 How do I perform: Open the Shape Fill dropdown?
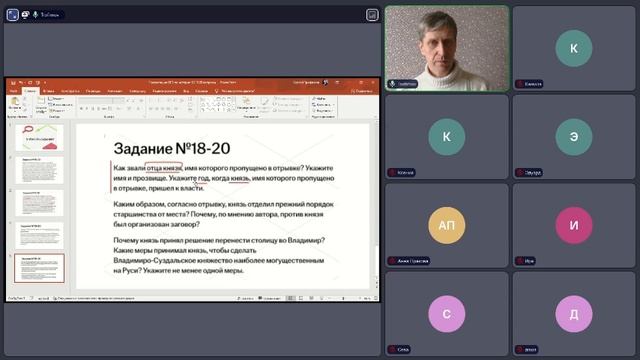(288, 99)
